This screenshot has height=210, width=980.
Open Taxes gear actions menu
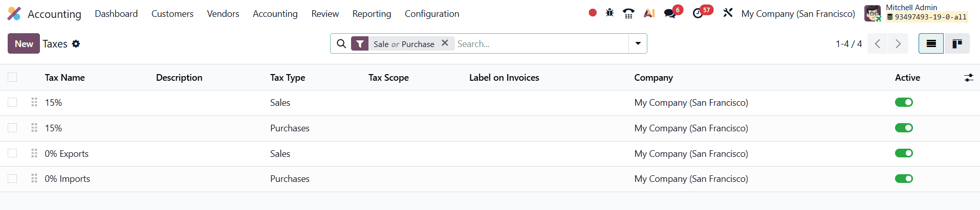tap(76, 44)
